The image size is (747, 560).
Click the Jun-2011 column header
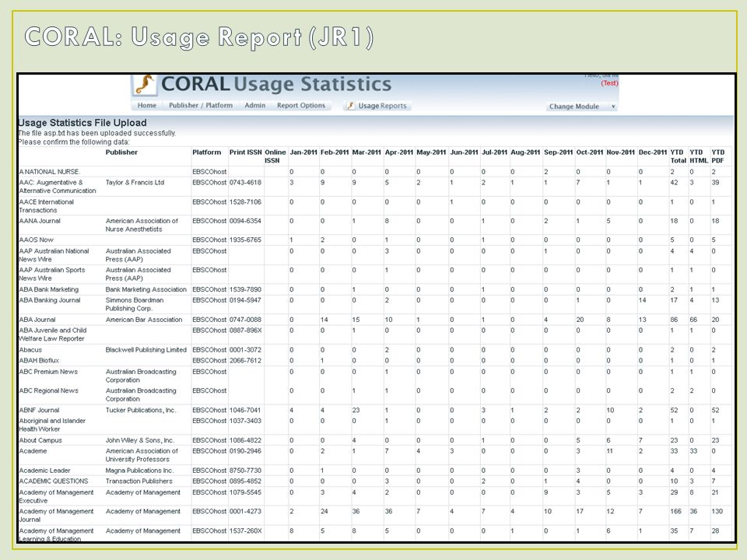(x=464, y=152)
